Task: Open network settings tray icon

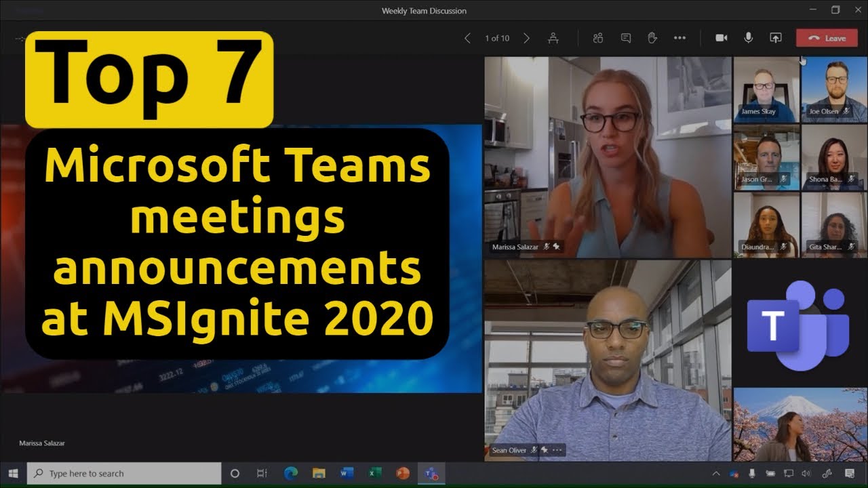Action: point(789,474)
